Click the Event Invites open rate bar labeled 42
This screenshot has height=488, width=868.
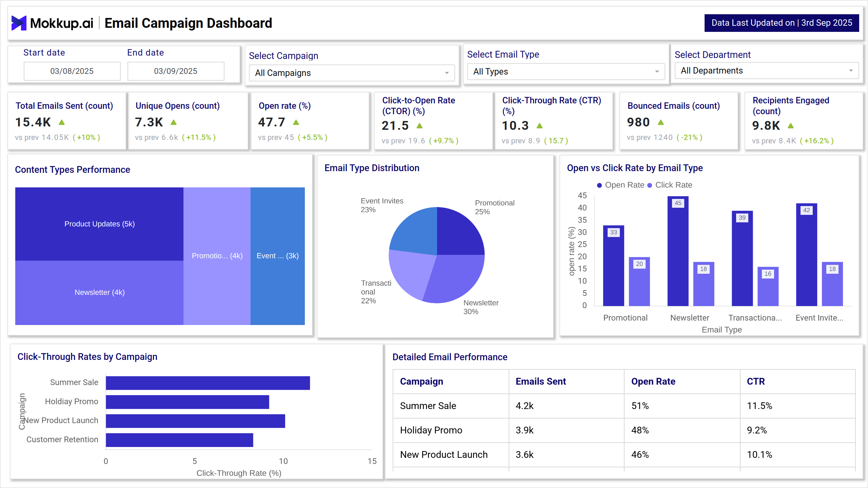[x=807, y=255]
